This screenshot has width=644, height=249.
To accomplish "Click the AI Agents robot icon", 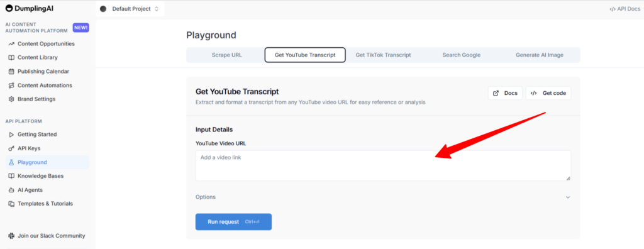I will coord(11,190).
